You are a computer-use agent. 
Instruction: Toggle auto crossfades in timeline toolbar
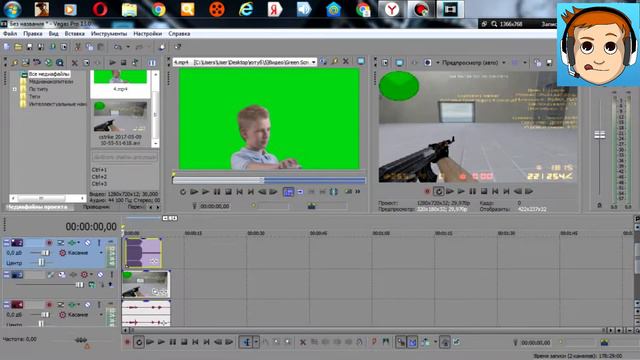click(x=412, y=342)
